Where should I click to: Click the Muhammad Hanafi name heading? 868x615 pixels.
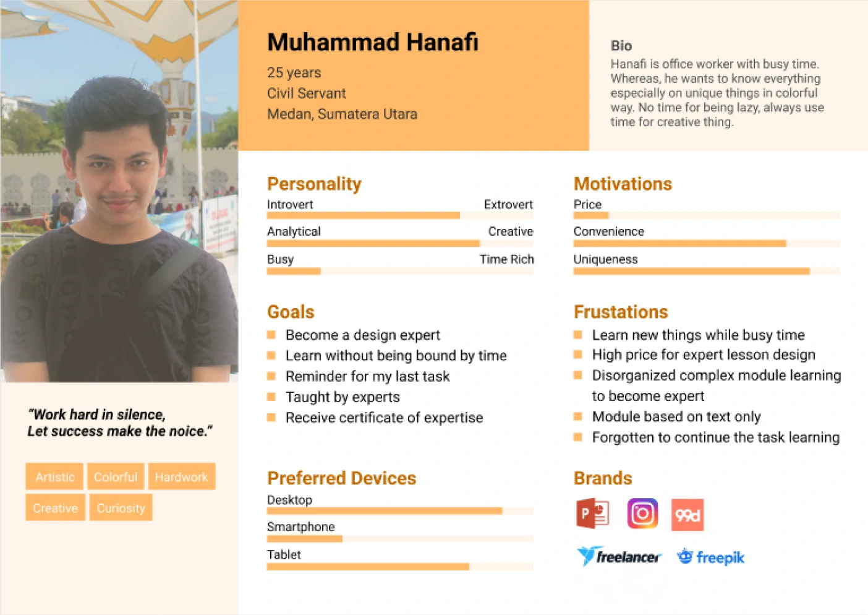pos(373,42)
